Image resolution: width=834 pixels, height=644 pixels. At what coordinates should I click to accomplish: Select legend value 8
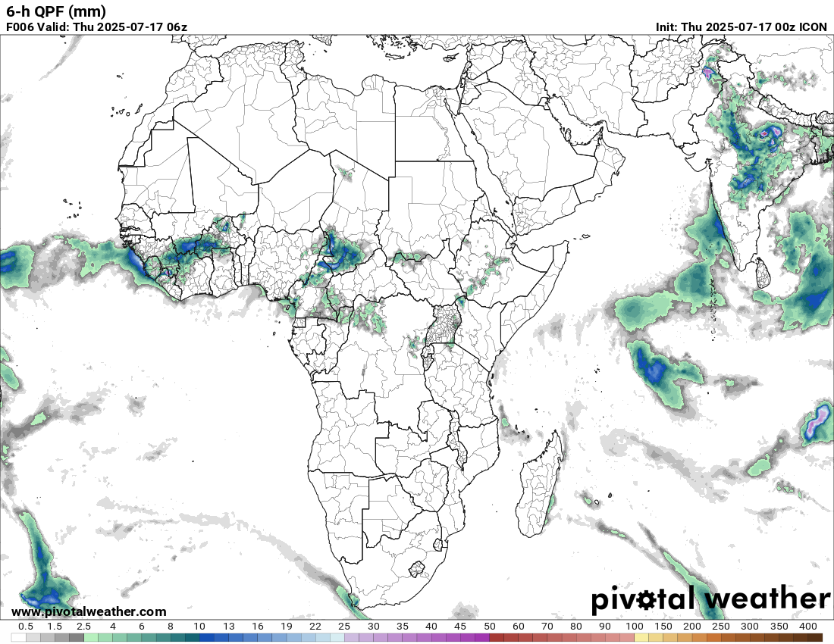[x=170, y=627]
